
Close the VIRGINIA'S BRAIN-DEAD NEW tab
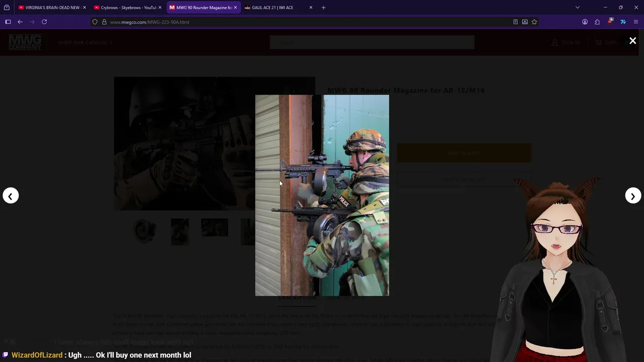(84, 8)
